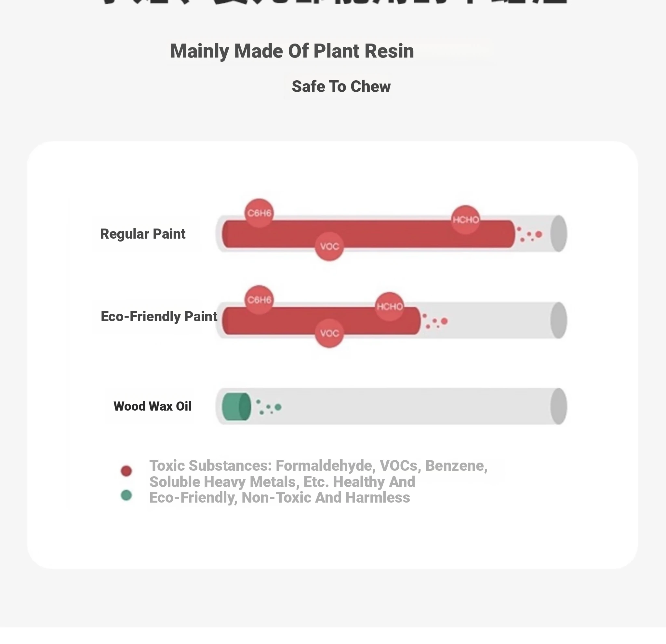This screenshot has width=666, height=644.
Task: Click the "Eco-Friendly Paint" label
Action: tap(159, 317)
